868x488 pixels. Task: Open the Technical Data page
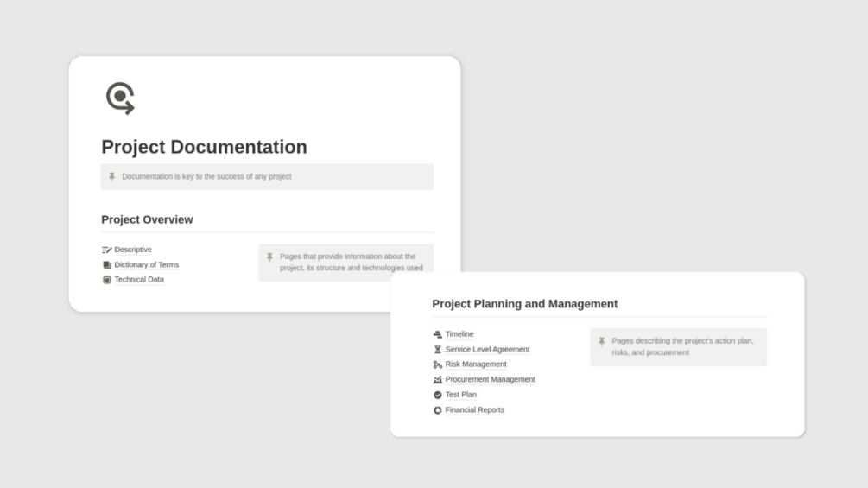click(139, 280)
